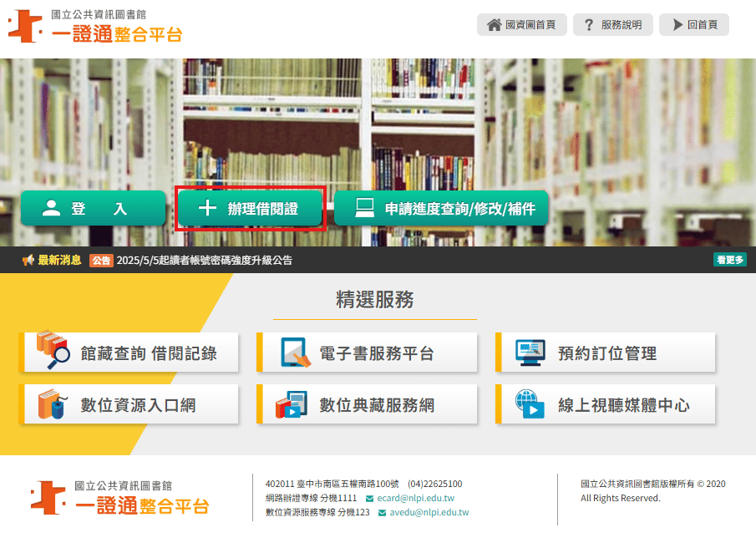Click the orange 公告 tag label

point(101,261)
